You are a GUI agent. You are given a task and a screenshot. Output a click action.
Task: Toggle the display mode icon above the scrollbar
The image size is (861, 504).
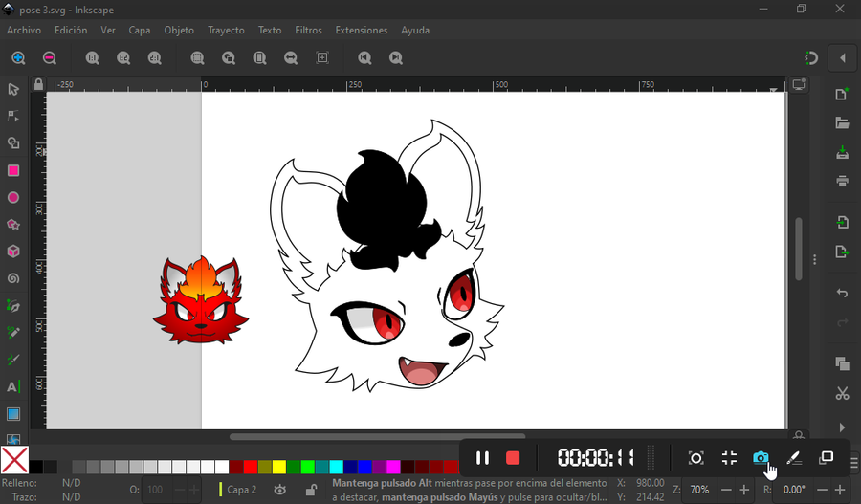point(799,84)
